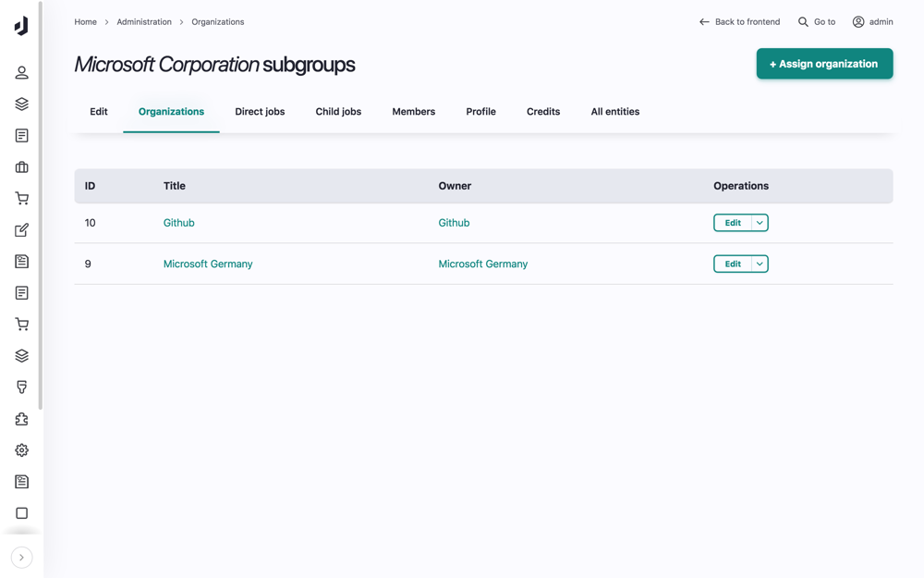Go to the Child jobs tab
The image size is (924, 578).
[338, 112]
